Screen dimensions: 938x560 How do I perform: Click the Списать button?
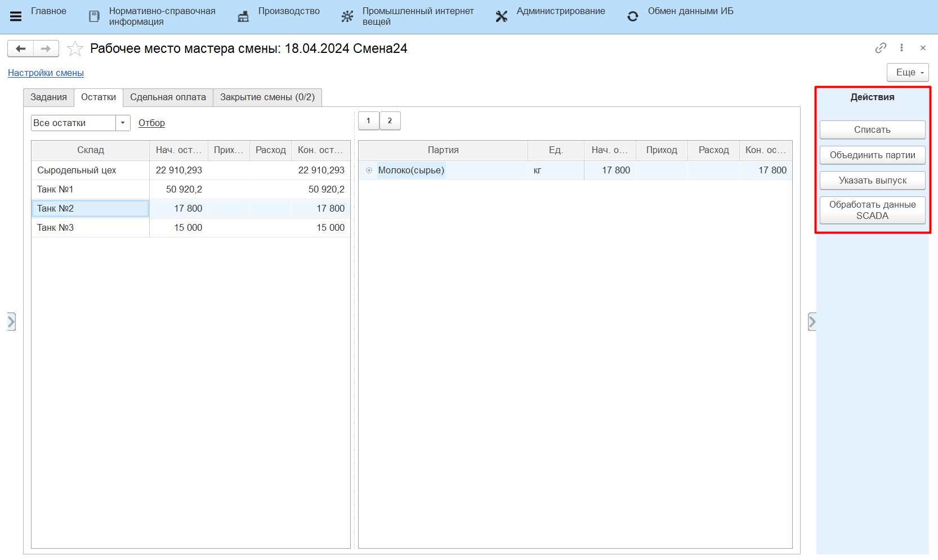pyautogui.click(x=872, y=129)
